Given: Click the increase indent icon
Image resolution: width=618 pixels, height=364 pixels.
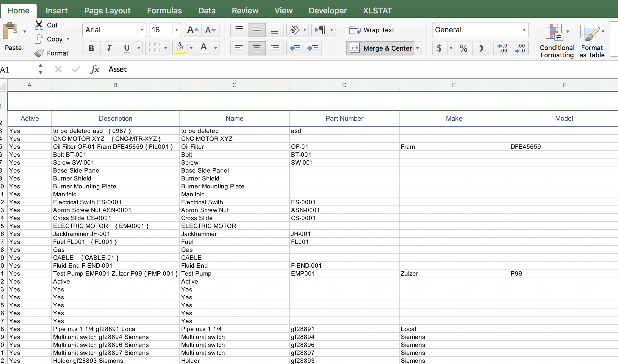Looking at the screenshot, I should click(313, 48).
